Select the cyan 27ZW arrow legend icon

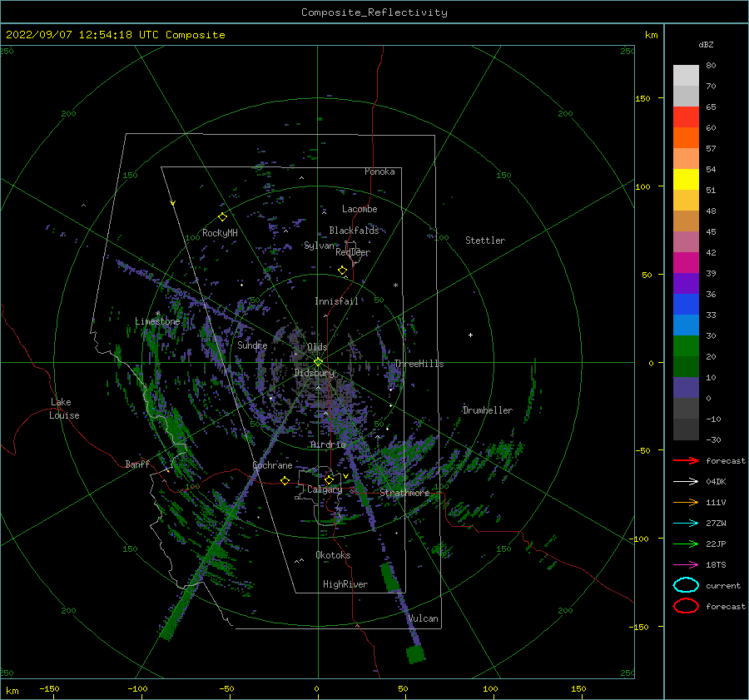[686, 524]
